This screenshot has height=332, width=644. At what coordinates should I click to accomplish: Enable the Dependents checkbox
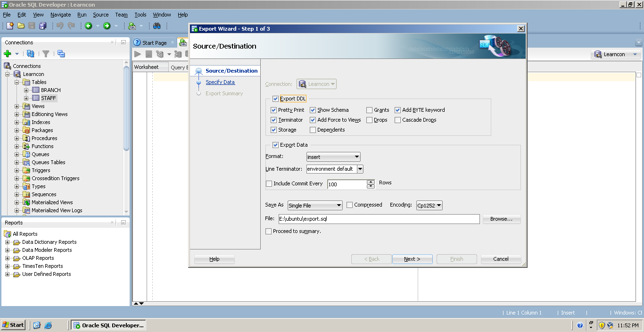[313, 130]
